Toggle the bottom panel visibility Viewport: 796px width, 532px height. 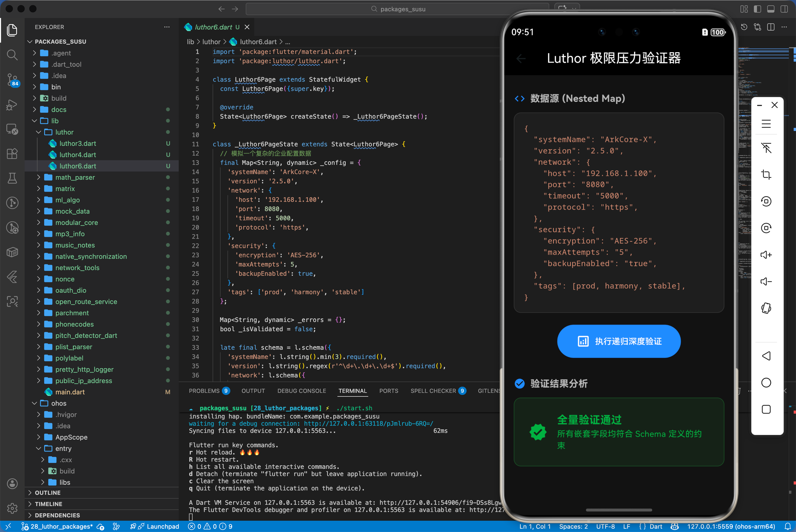point(771,9)
